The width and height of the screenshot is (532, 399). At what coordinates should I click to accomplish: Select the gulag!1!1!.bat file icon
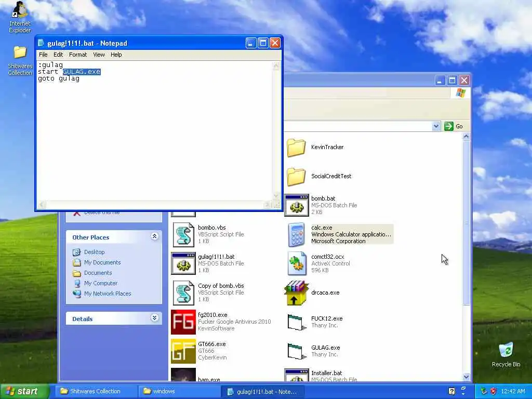[x=183, y=263]
